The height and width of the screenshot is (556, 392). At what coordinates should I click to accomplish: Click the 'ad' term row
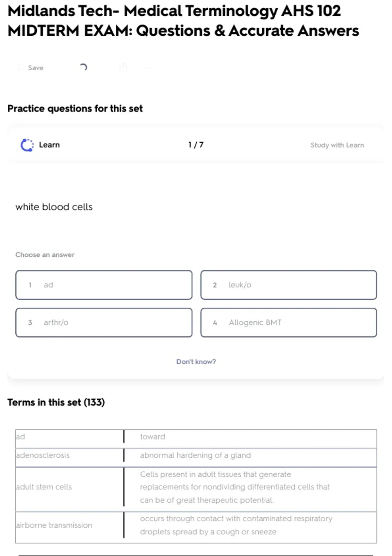pos(21,437)
